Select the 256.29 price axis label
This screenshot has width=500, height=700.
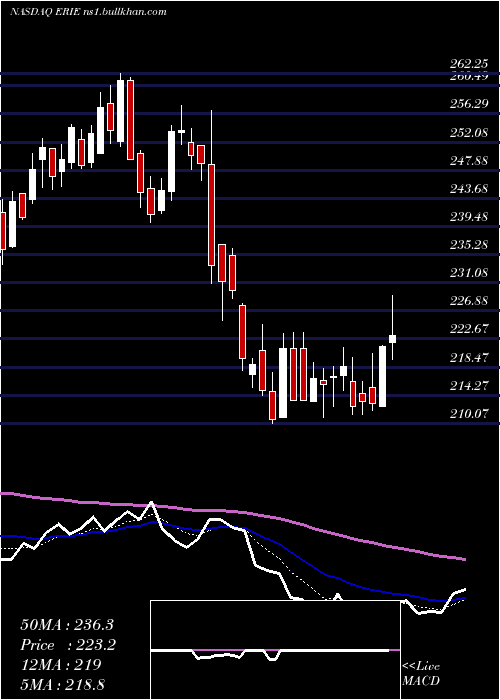[469, 104]
